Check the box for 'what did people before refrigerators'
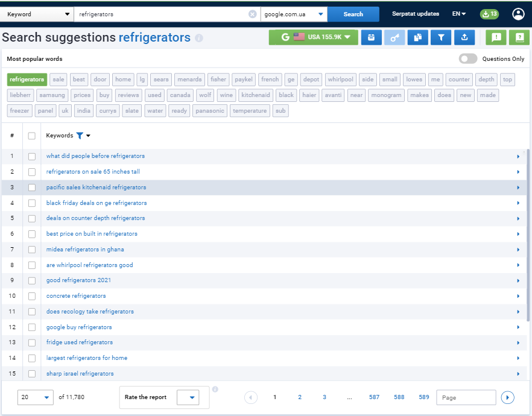Image resolution: width=532 pixels, height=416 pixels. (x=32, y=156)
